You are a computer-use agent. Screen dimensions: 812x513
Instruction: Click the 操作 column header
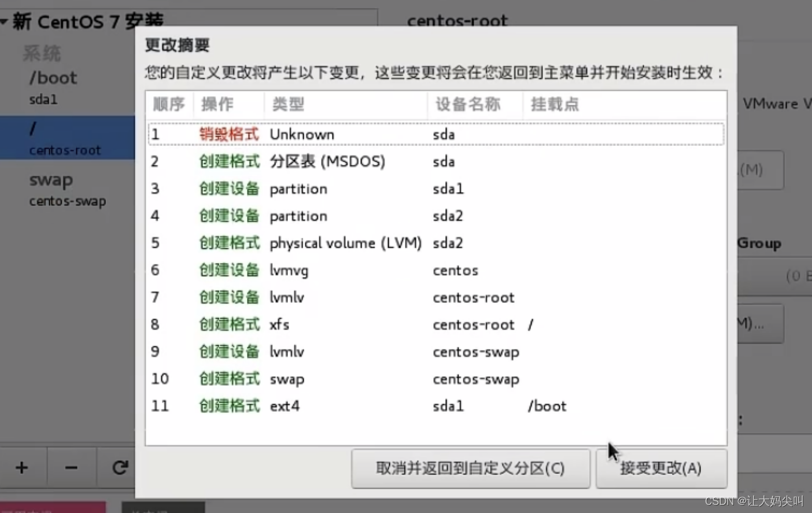228,104
